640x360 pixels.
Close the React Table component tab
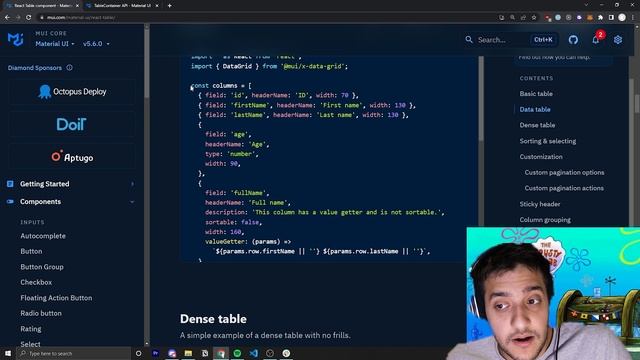(77, 6)
